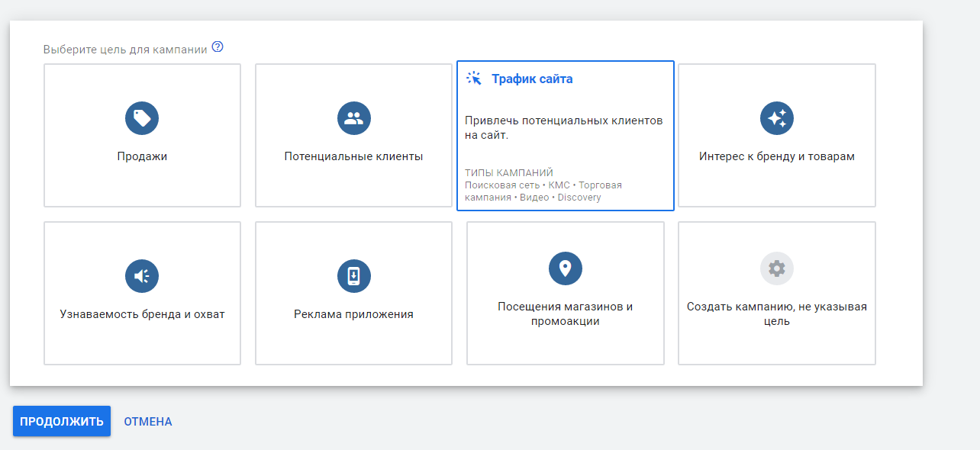This screenshot has width=980, height=450.
Task: Click the people icon on Потенциальные клиенты card
Action: coord(353,118)
